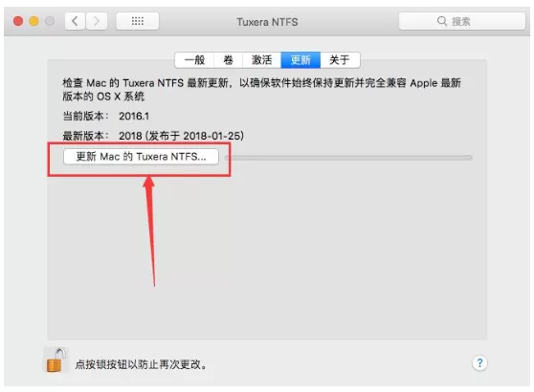Screen dimensions: 534x392
Task: Focus the 搜索 search field
Action: point(462,21)
